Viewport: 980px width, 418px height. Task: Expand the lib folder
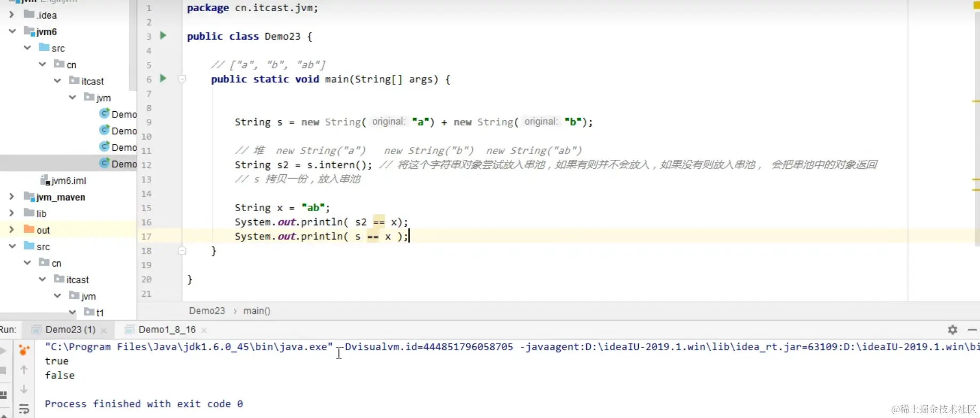point(12,213)
